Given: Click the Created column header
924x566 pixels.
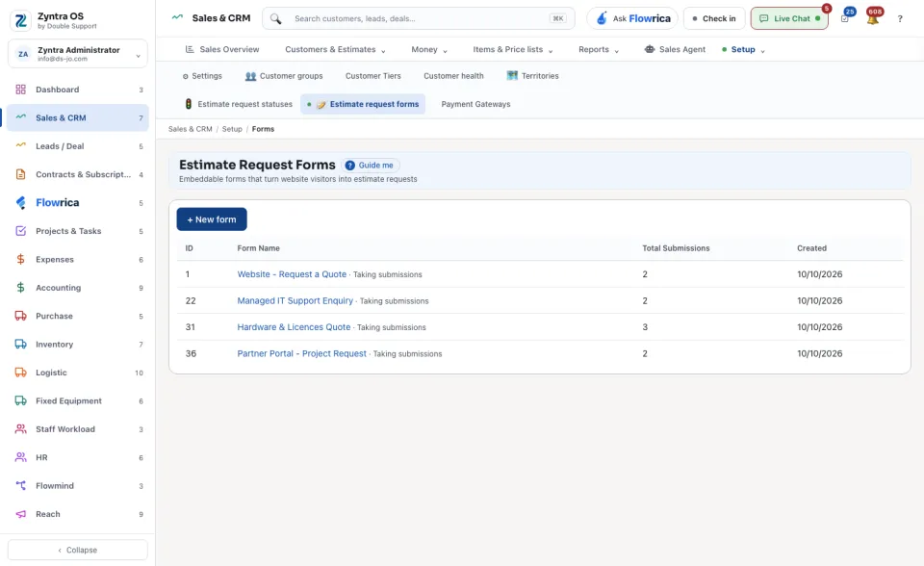Looking at the screenshot, I should [x=812, y=248].
